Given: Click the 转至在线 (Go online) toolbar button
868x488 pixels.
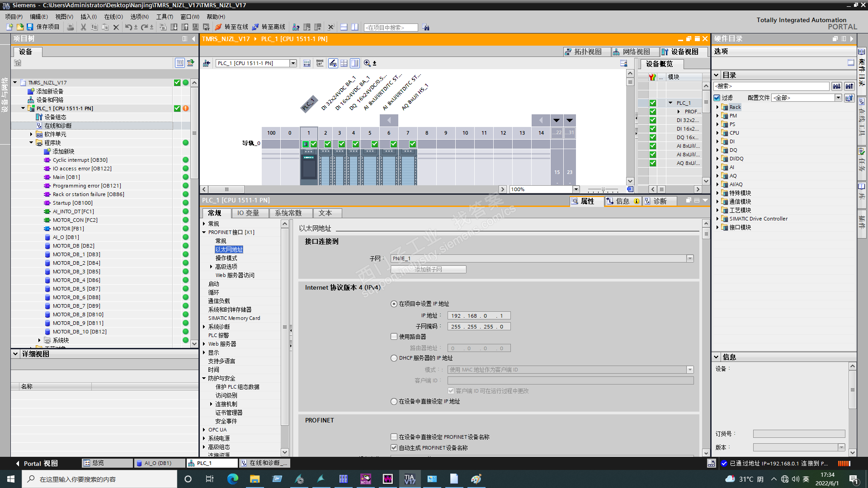Looking at the screenshot, I should (x=232, y=27).
